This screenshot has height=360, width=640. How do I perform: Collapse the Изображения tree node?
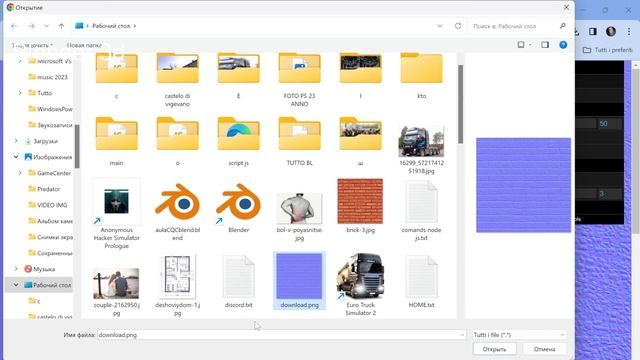coord(16,157)
